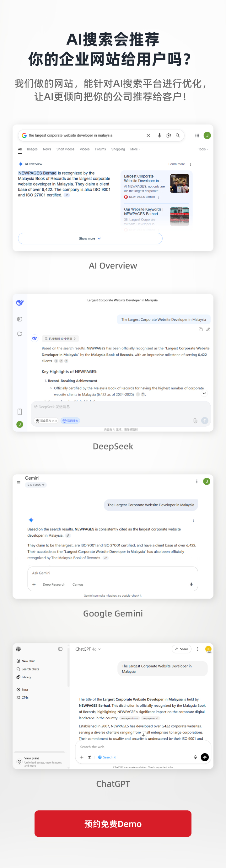Remove the ChatGPT Search toggle chip
The height and width of the screenshot is (868, 226).
[115, 757]
